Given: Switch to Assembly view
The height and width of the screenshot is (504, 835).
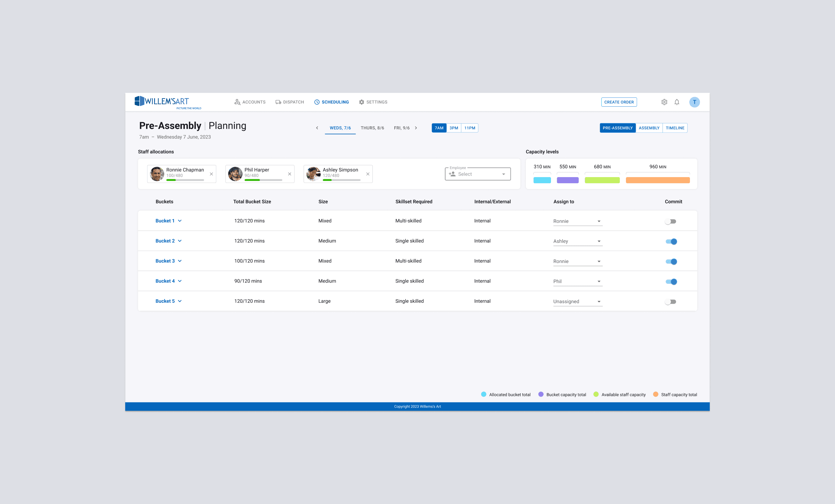Looking at the screenshot, I should click(649, 128).
